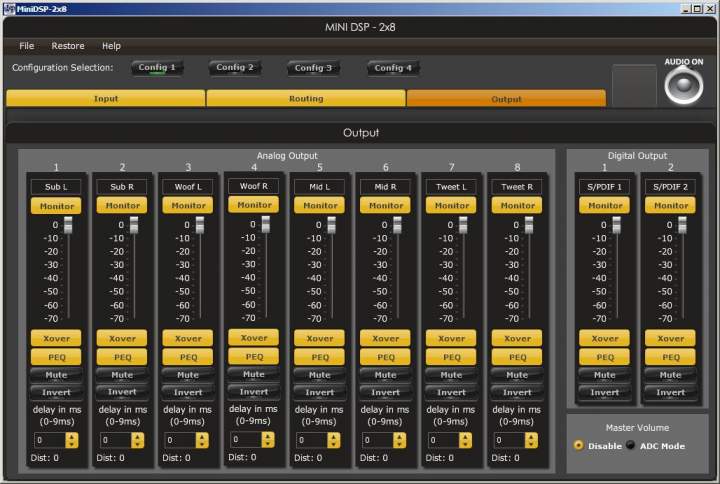Viewport: 720px width, 484px height.
Task: Open the Restore menu
Action: (68, 46)
